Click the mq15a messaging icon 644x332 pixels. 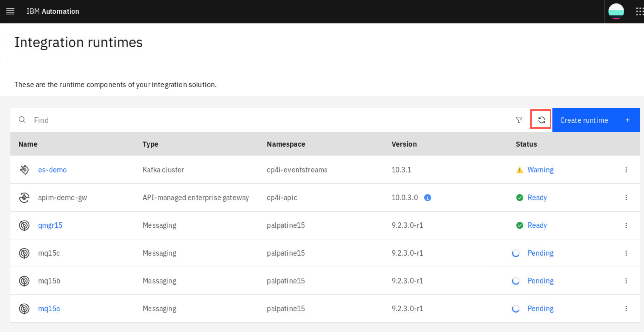pos(24,309)
